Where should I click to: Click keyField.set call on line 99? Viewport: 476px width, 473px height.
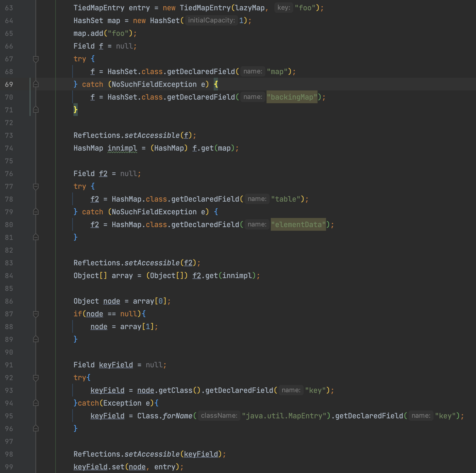[x=99, y=467]
